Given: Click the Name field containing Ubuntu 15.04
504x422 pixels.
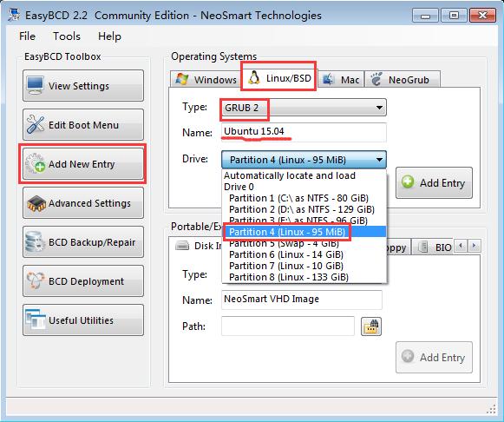Looking at the screenshot, I should (x=304, y=132).
